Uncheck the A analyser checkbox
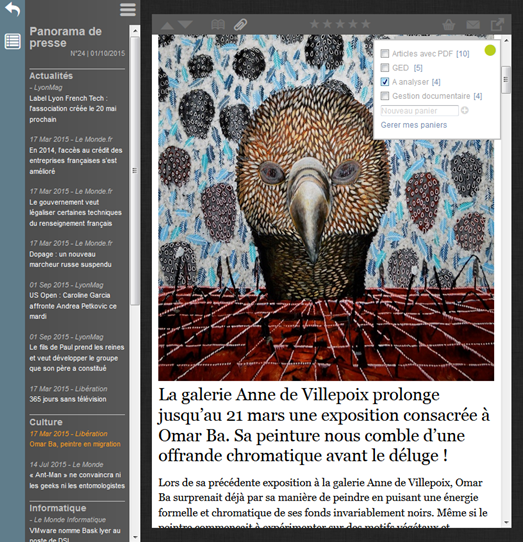This screenshot has width=523, height=542. click(384, 82)
